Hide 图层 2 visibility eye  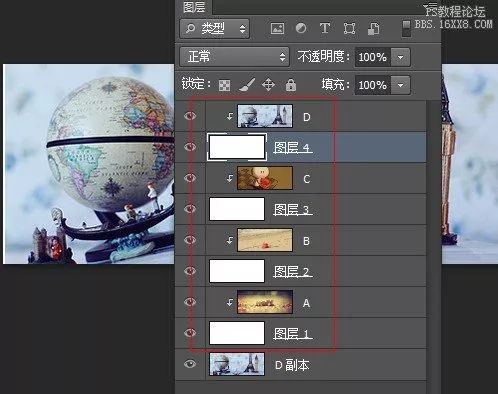190,271
